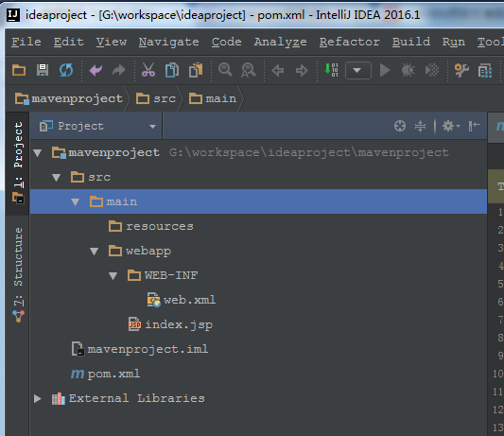Open the Build menu

[411, 42]
